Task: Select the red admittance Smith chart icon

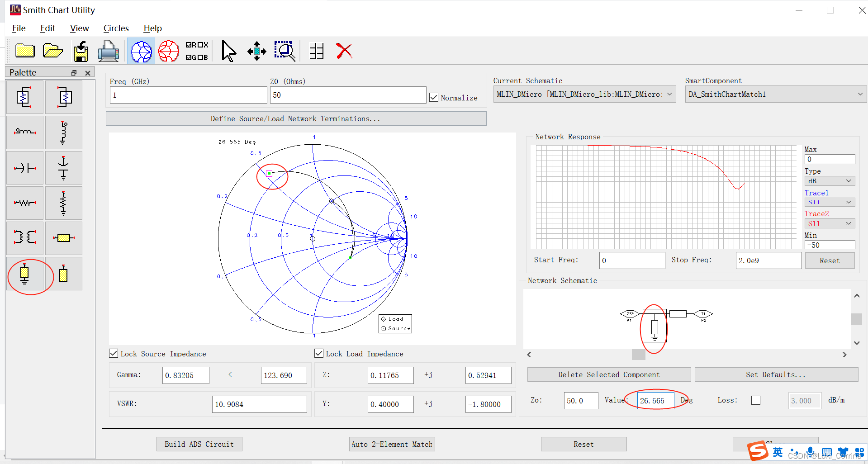Action: click(168, 51)
